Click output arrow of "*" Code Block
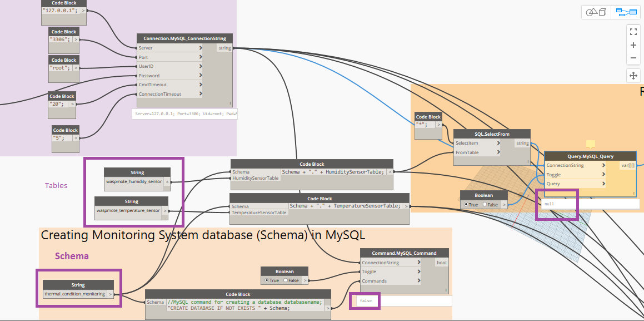The width and height of the screenshot is (644, 321). 438,125
